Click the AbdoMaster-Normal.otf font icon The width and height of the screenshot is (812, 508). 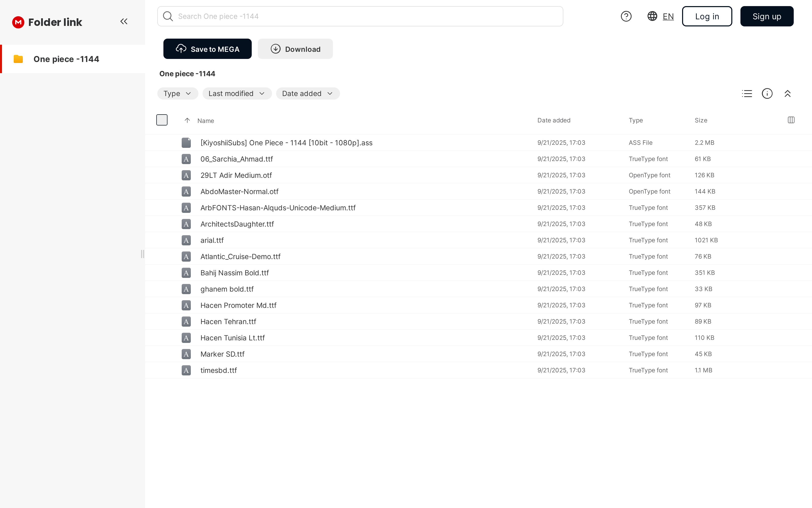[x=186, y=192]
